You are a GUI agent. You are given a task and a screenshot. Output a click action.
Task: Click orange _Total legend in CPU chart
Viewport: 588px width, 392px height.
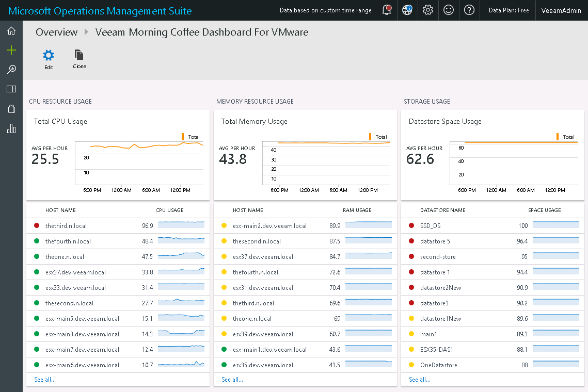(x=191, y=137)
